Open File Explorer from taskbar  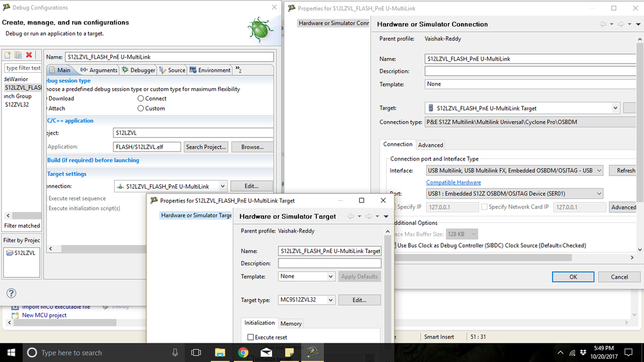tap(220, 352)
